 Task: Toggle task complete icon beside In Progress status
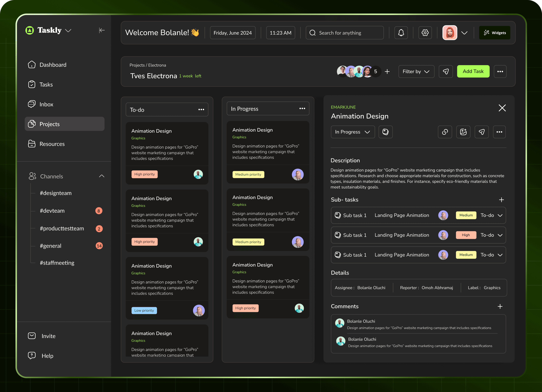[x=386, y=132]
